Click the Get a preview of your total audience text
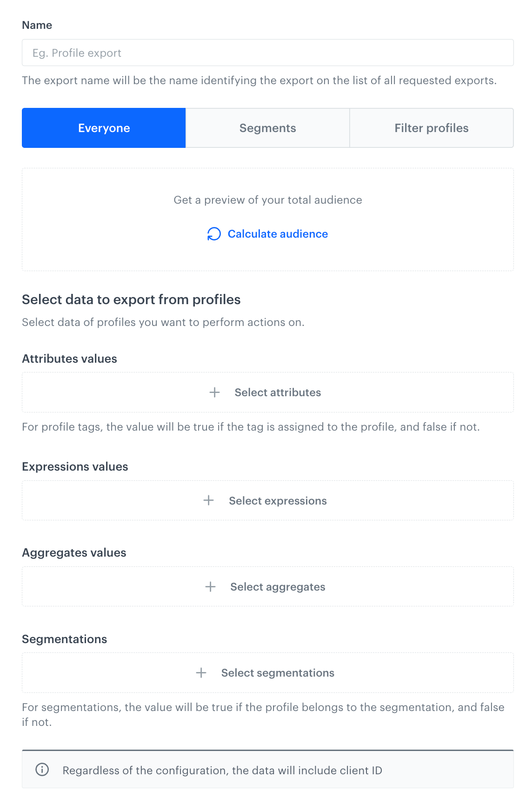The width and height of the screenshot is (532, 811). click(x=268, y=200)
